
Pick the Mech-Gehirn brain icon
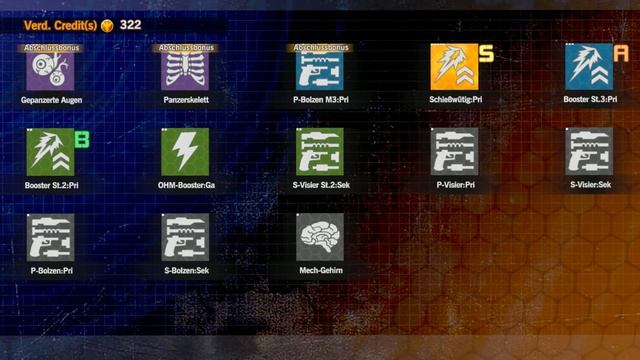[x=320, y=238]
